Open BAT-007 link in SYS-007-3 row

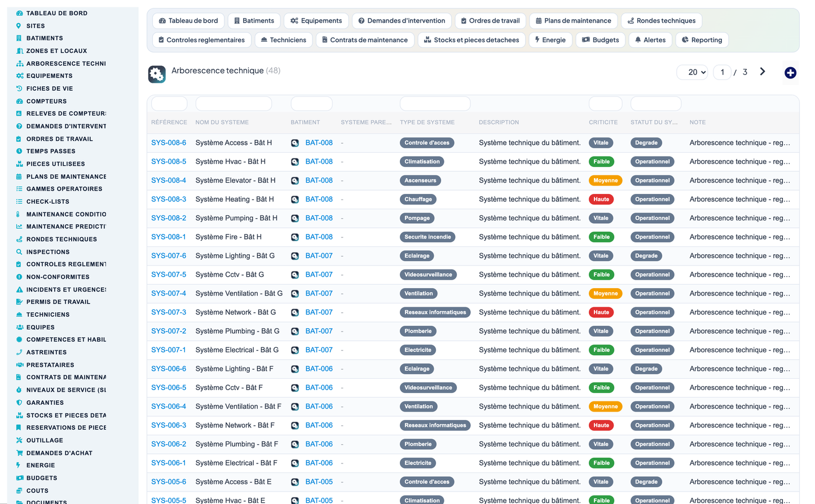pos(319,312)
